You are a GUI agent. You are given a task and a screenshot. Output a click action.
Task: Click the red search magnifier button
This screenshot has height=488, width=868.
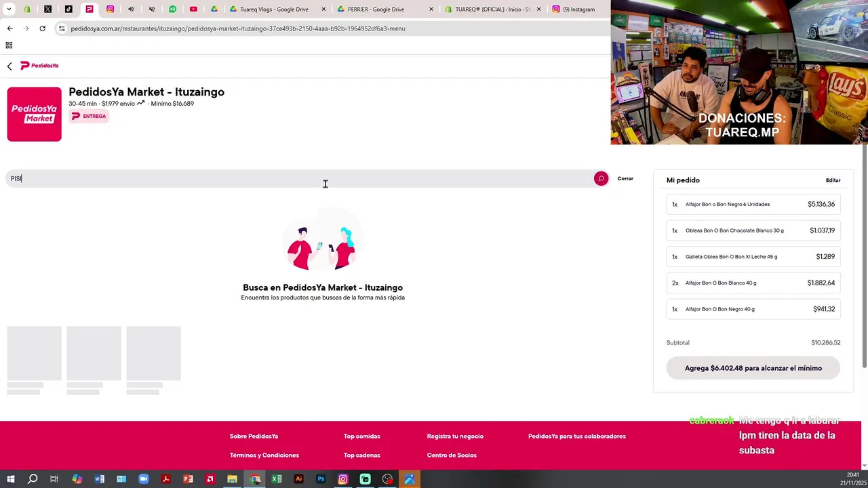point(601,178)
